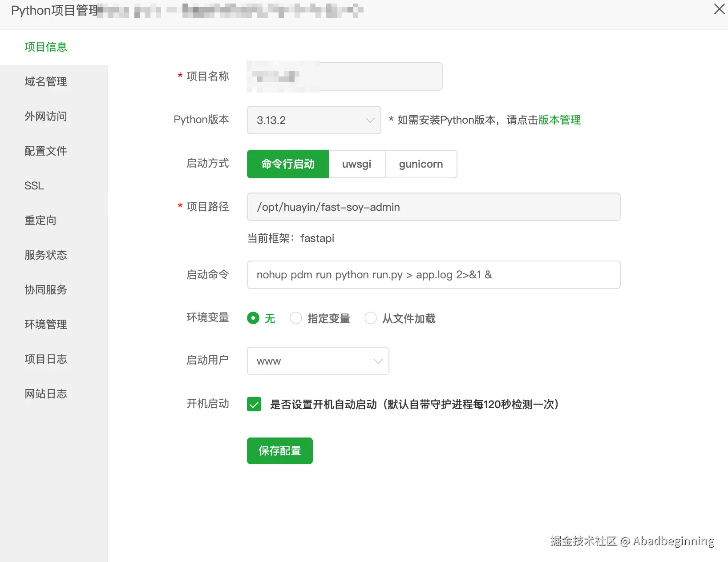Click the 保存配置 button
Image resolution: width=728 pixels, height=562 pixels.
pyautogui.click(x=280, y=451)
